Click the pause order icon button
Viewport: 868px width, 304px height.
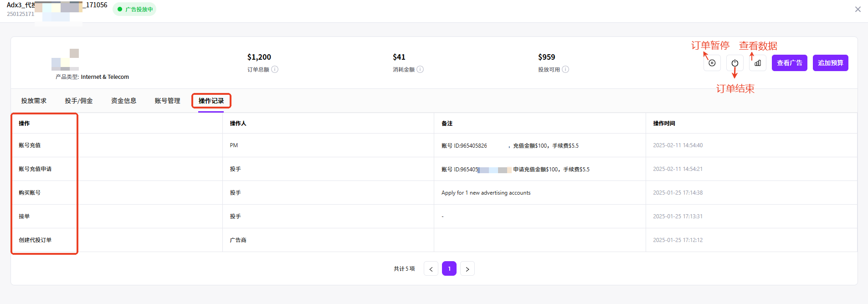pyautogui.click(x=712, y=63)
